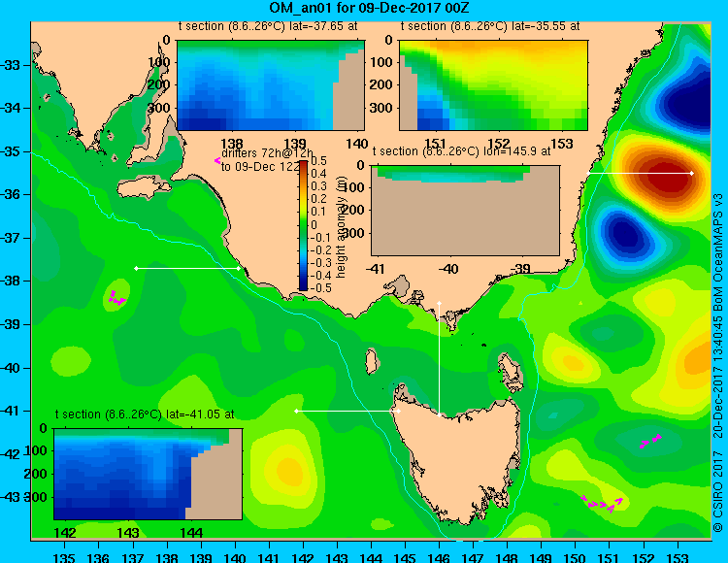
Task: Click the vertical white section line across Bass Strait
Action: point(439,359)
